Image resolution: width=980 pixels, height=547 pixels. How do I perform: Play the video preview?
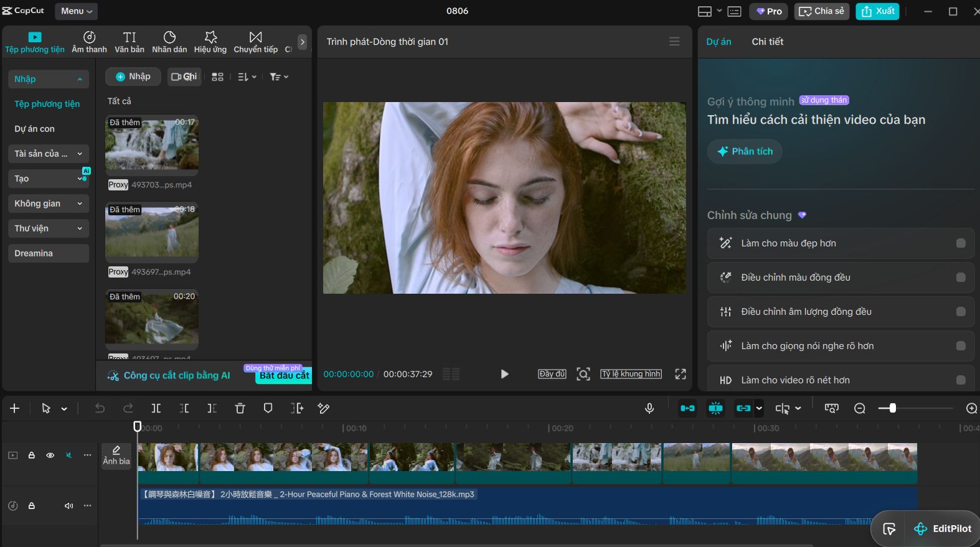[504, 374]
